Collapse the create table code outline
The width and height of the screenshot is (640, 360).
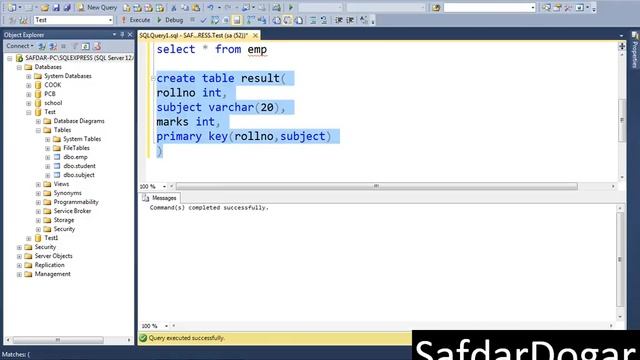tap(153, 78)
